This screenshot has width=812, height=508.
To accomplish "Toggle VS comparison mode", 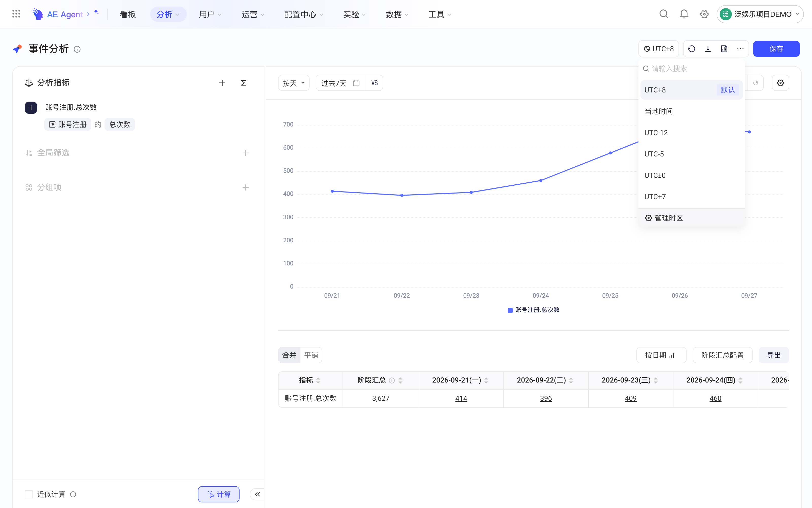I will click(375, 83).
